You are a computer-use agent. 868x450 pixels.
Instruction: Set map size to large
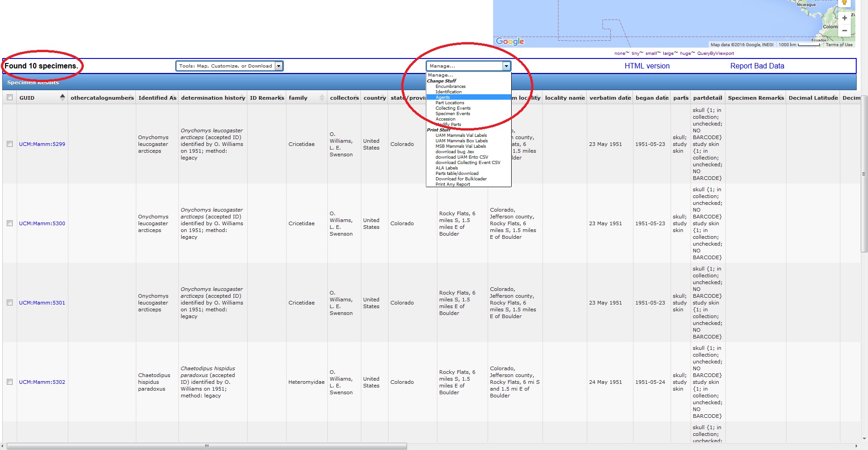(x=668, y=53)
